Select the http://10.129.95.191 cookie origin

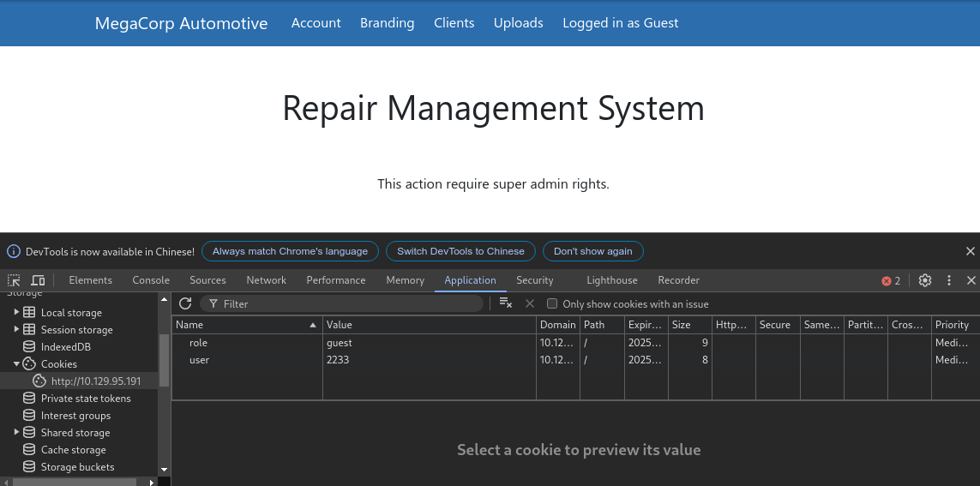click(95, 381)
